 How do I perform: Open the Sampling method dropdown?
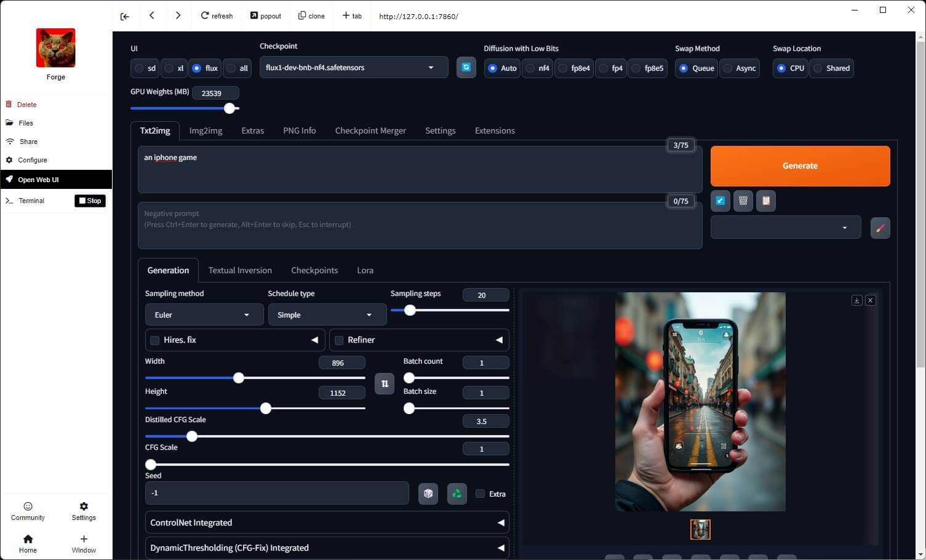pos(202,315)
